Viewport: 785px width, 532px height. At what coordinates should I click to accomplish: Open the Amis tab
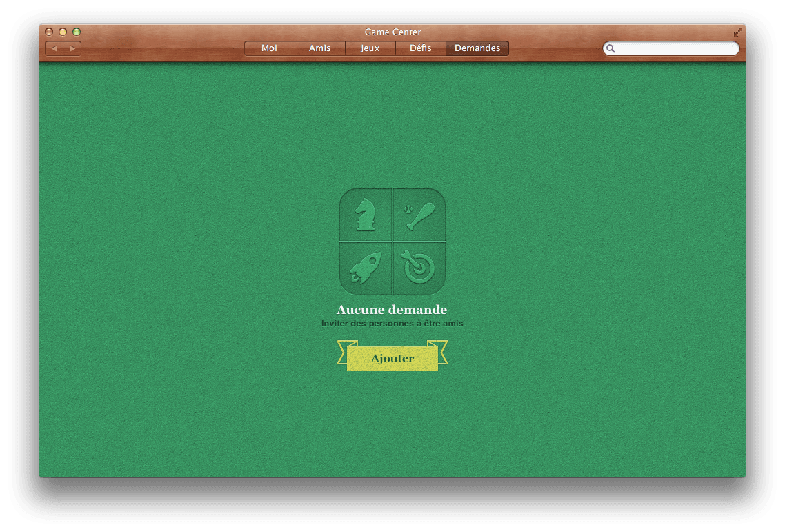pos(319,48)
